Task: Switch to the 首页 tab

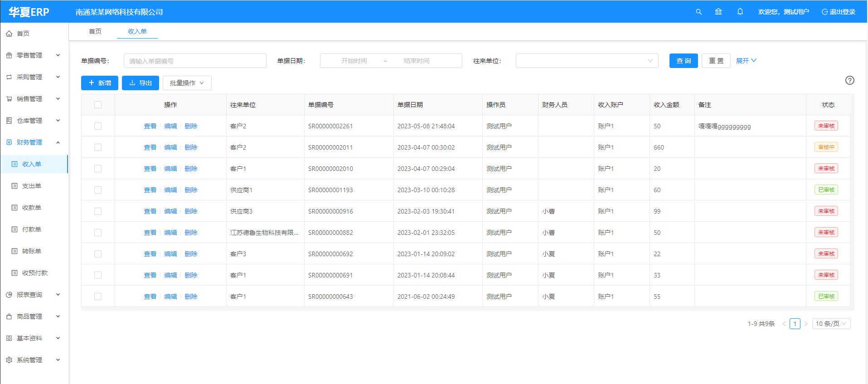Action: click(95, 31)
